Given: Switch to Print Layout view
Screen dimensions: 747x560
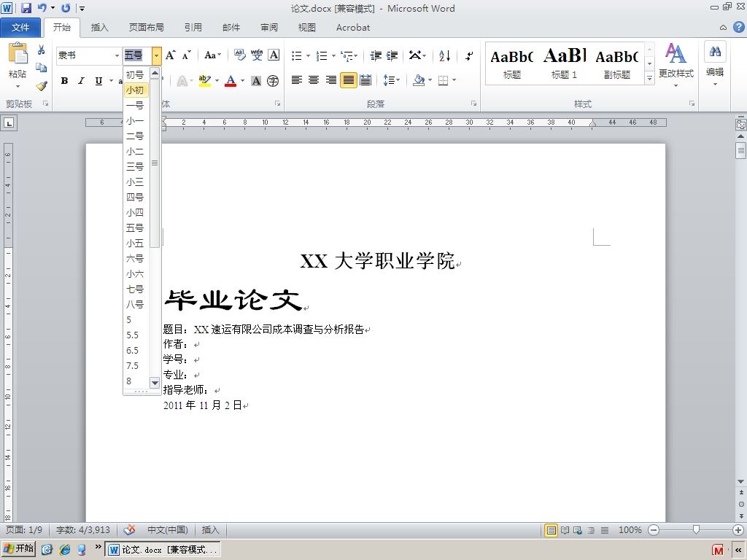Looking at the screenshot, I should 551,530.
